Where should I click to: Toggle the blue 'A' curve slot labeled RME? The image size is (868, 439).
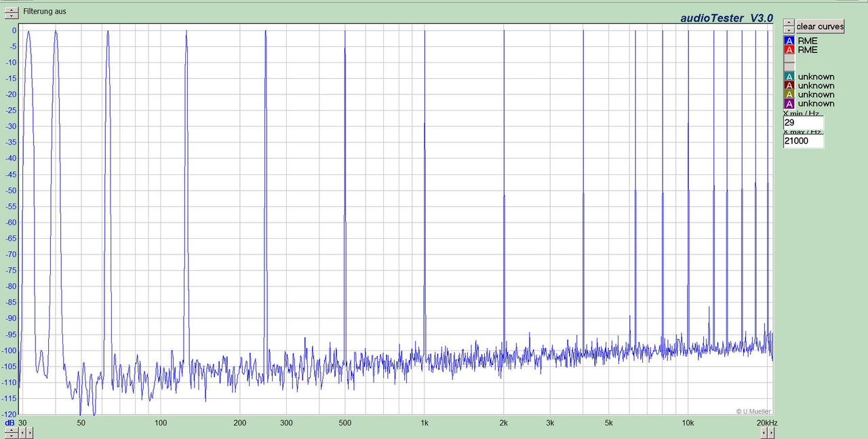[x=789, y=41]
